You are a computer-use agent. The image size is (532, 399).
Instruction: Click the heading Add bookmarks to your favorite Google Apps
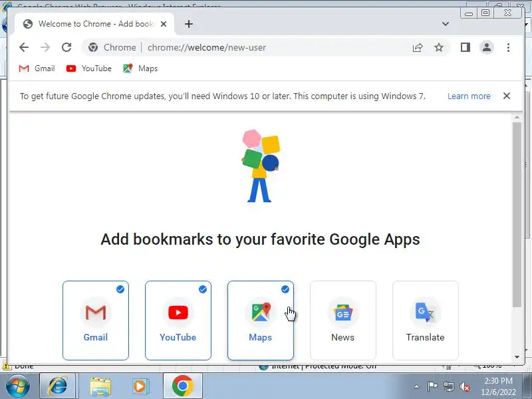pyautogui.click(x=260, y=239)
